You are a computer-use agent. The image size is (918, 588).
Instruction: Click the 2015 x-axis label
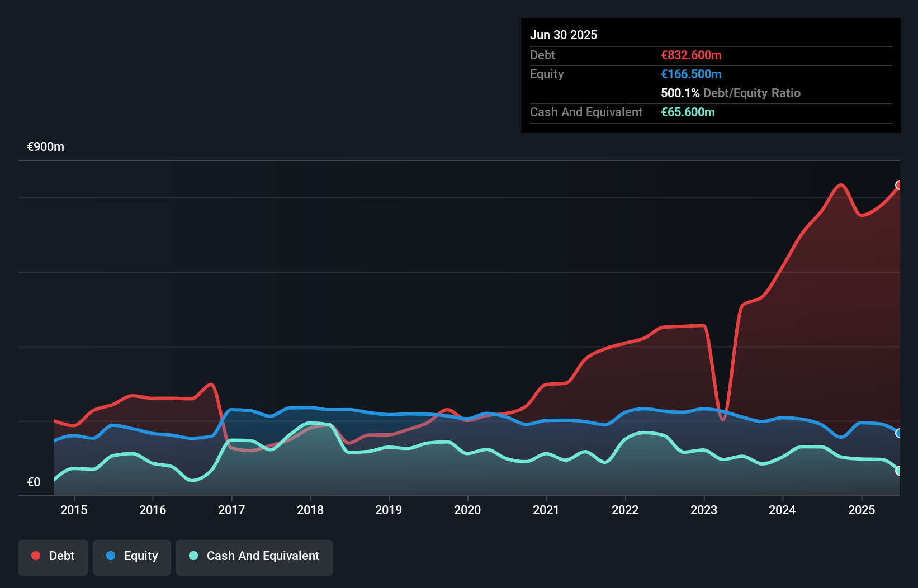pos(74,510)
